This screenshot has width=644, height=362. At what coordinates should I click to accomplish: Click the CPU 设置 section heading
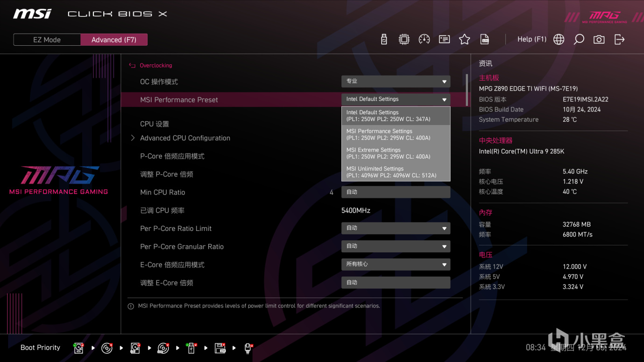(x=155, y=124)
